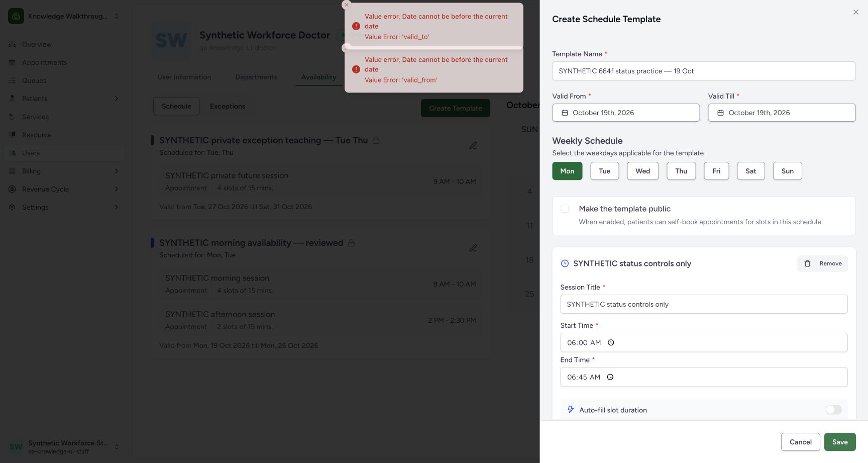The height and width of the screenshot is (463, 868).
Task: Switch to the Exceptions tab
Action: pyautogui.click(x=228, y=106)
